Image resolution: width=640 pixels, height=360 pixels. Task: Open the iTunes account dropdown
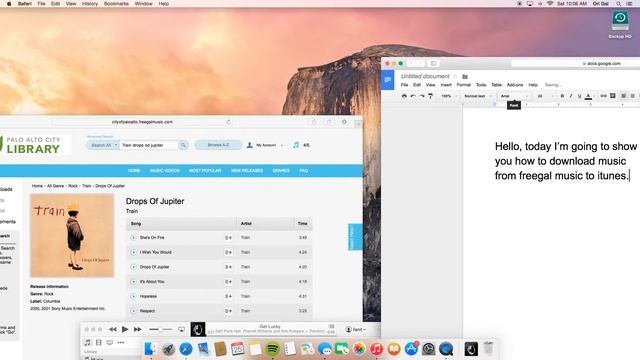click(356, 329)
